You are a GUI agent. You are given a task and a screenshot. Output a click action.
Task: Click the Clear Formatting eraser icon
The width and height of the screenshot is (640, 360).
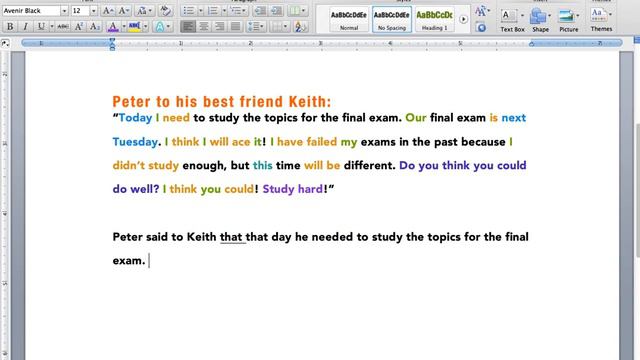pos(165,11)
